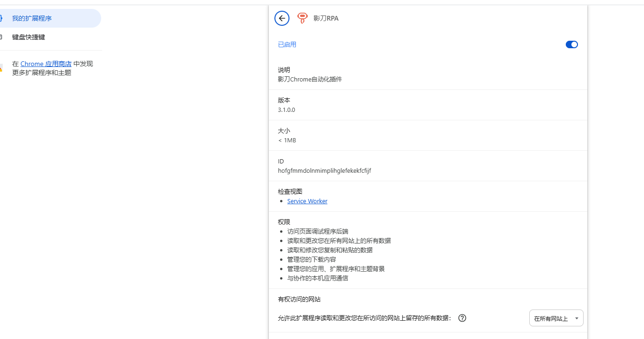The image size is (644, 339).
Task: Open the 在所有网站上 site access dropdown
Action: (x=556, y=318)
